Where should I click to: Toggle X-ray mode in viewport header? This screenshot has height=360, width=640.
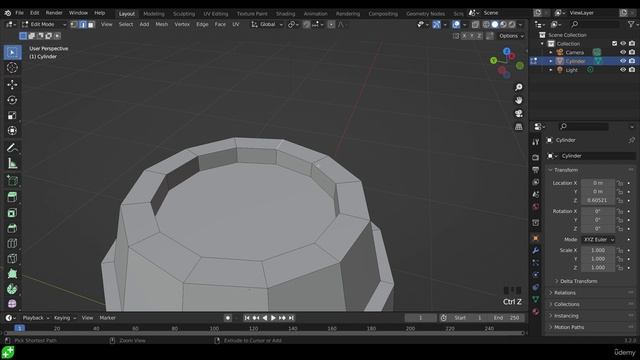point(476,24)
